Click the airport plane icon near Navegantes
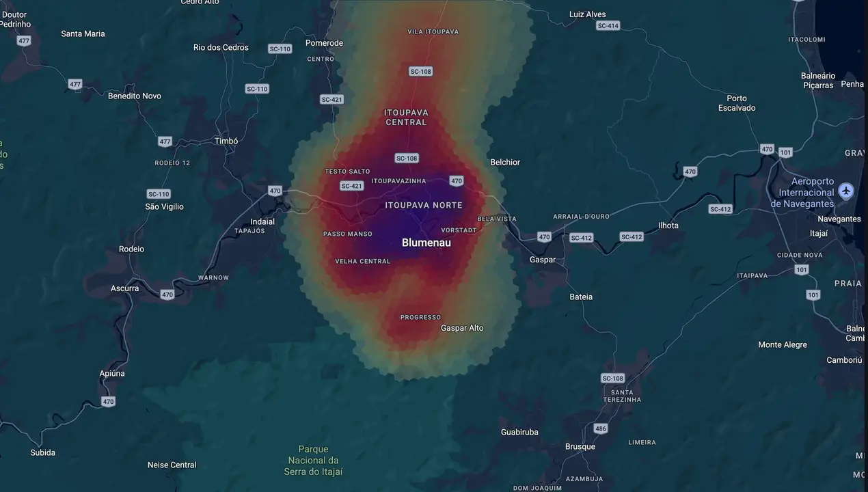 pos(846,191)
